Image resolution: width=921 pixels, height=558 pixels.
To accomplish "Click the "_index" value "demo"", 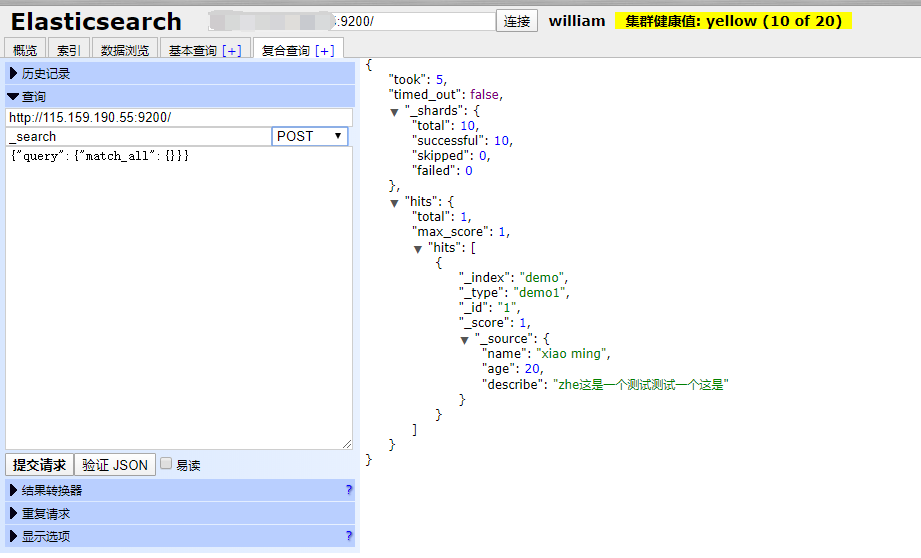I will click(542, 277).
